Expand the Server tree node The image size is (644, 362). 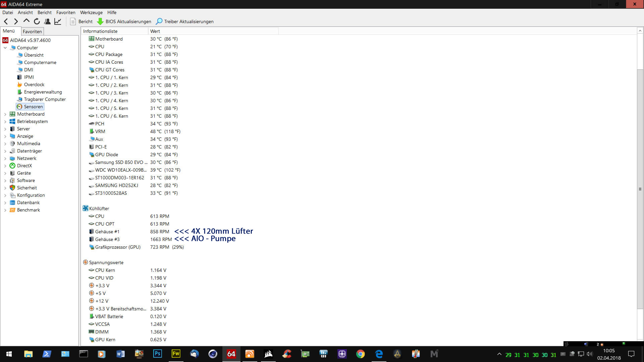pos(5,129)
